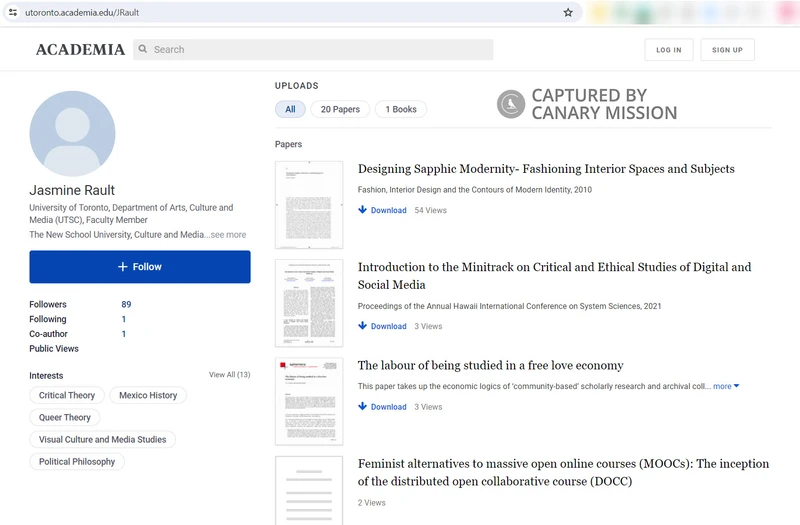The height and width of the screenshot is (525, 800).
Task: Click the default profile avatar image
Action: 72,134
